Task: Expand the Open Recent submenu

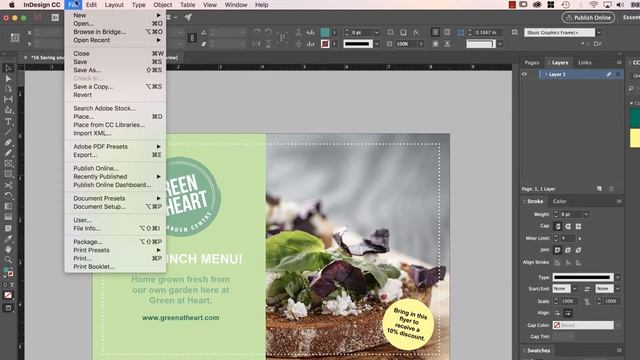Action: coord(159,40)
